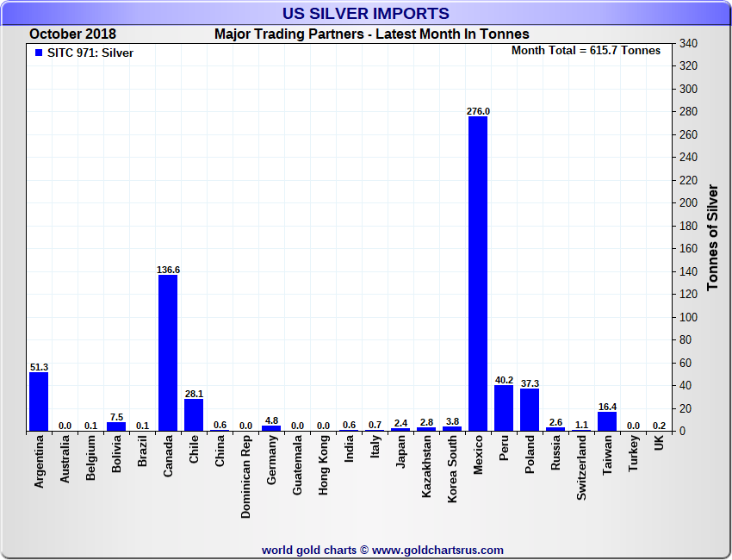732x560 pixels.
Task: Select the Taiwan bar at 16.4
Action: tap(607, 421)
